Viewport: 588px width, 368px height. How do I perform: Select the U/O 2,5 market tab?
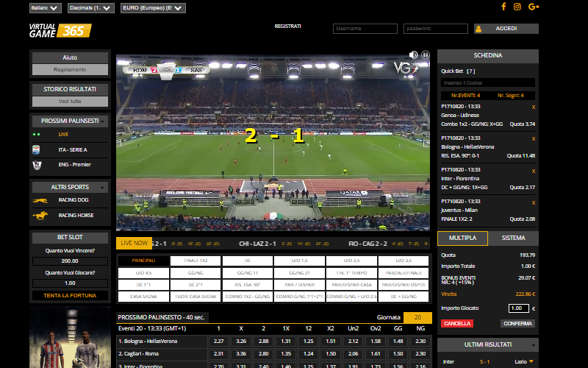pyautogui.click(x=352, y=261)
